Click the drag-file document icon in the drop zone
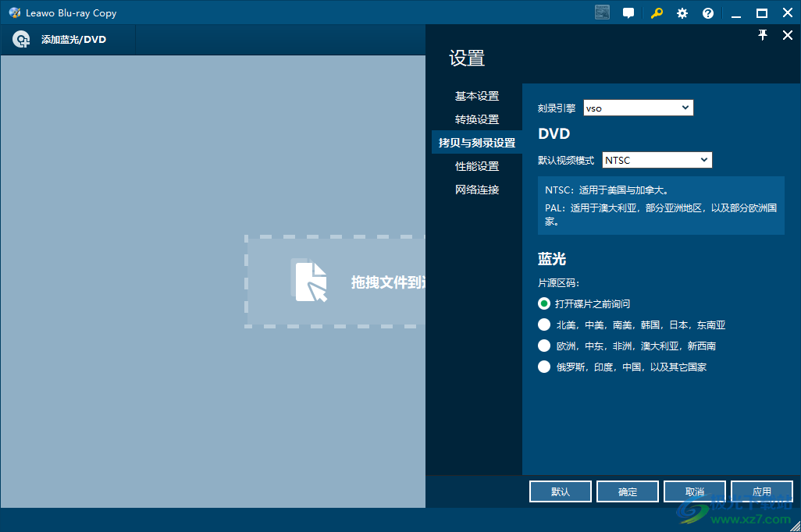 [311, 282]
